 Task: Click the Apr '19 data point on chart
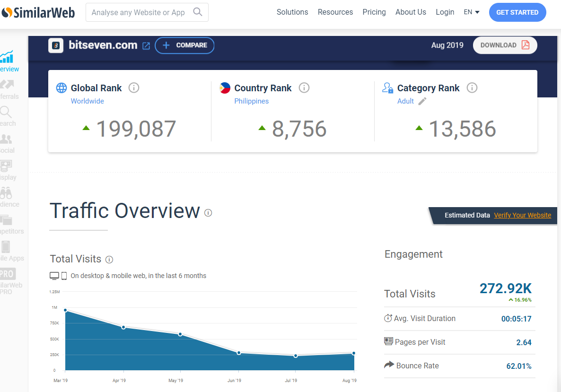coord(123,327)
